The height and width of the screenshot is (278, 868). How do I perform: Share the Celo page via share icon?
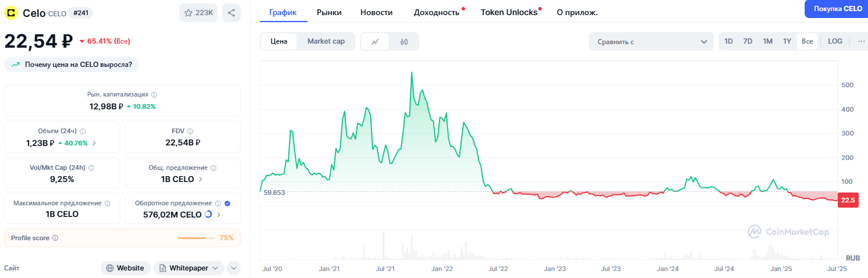point(231,13)
